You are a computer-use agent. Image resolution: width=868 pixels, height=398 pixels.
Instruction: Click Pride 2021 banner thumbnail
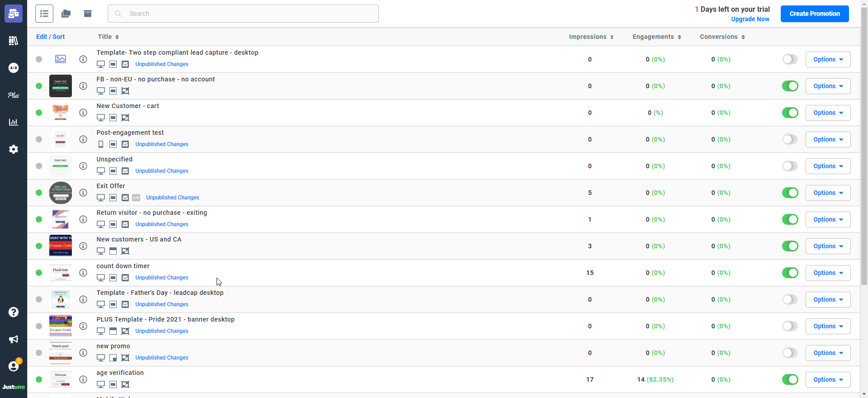61,326
